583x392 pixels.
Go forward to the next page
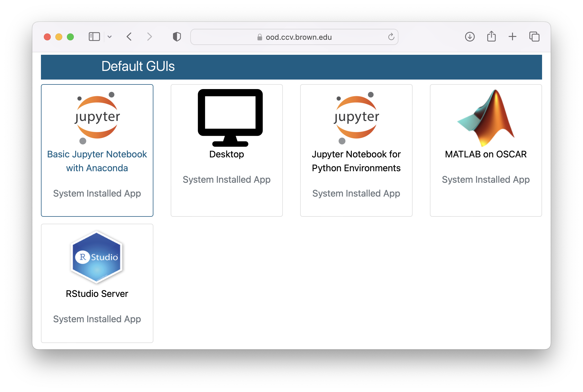click(149, 37)
